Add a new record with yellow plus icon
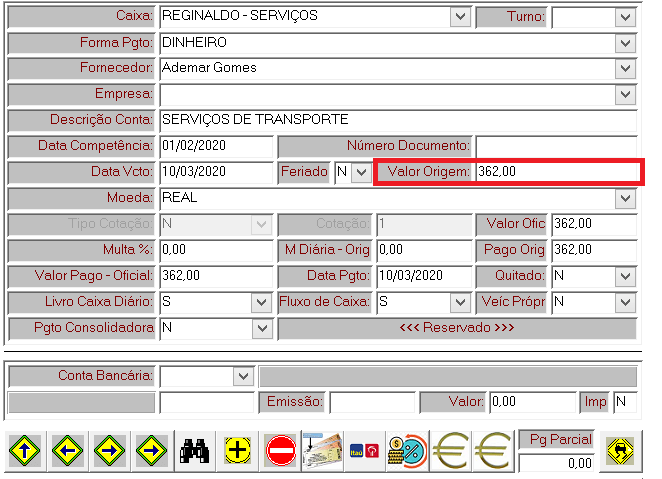The width and height of the screenshot is (662, 479). (x=237, y=451)
